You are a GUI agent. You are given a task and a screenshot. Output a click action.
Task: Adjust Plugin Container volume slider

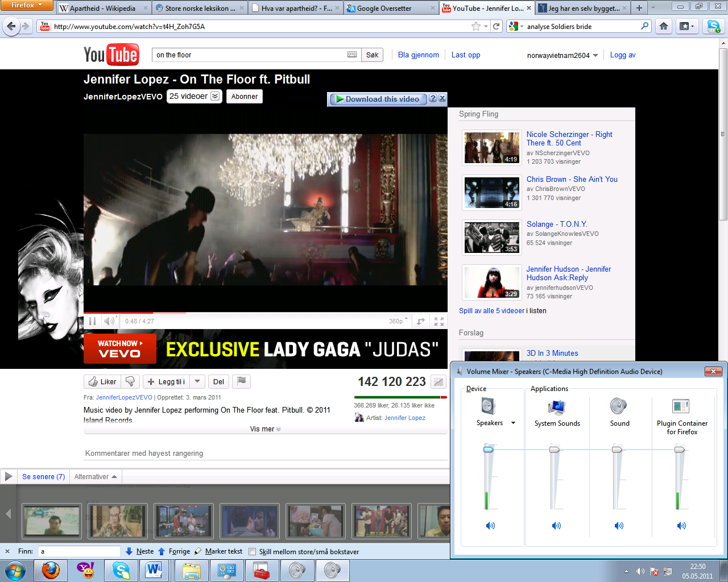(680, 450)
